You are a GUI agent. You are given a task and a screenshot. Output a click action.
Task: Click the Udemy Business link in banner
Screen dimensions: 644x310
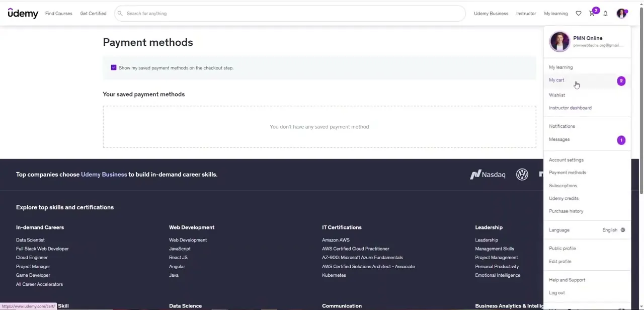[104, 175]
